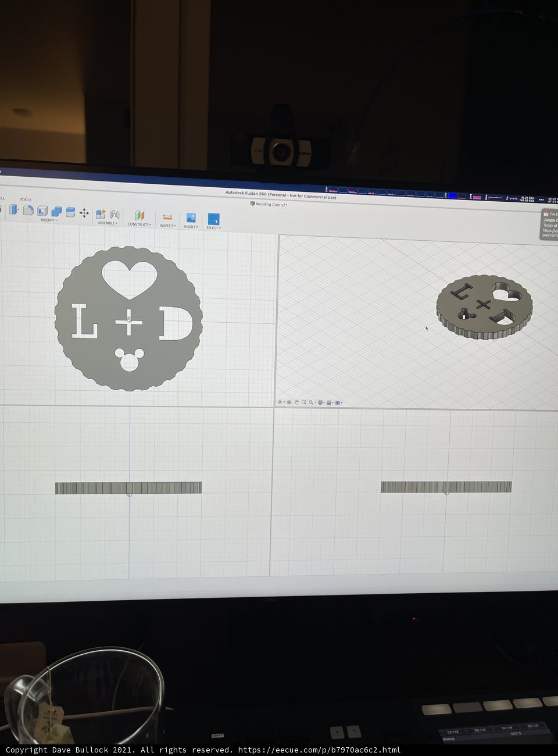This screenshot has width=558, height=756.
Task: Click the Joint assemble icon
Action: pyautogui.click(x=115, y=215)
